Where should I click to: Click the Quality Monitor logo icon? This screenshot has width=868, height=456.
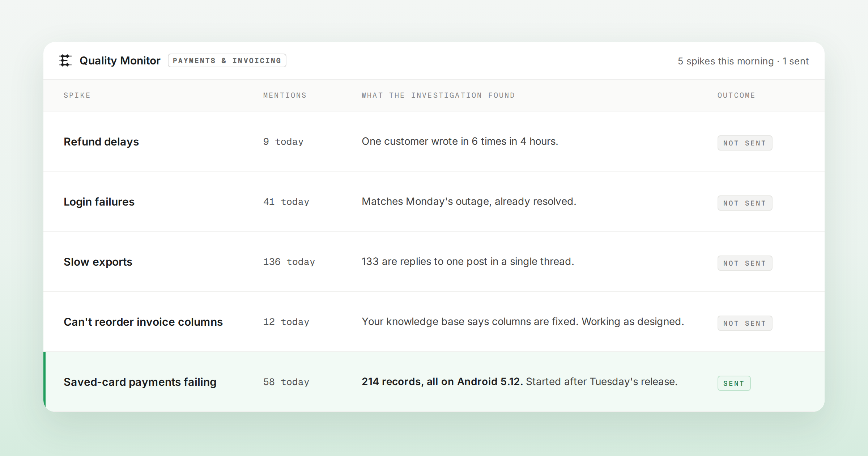pos(65,60)
